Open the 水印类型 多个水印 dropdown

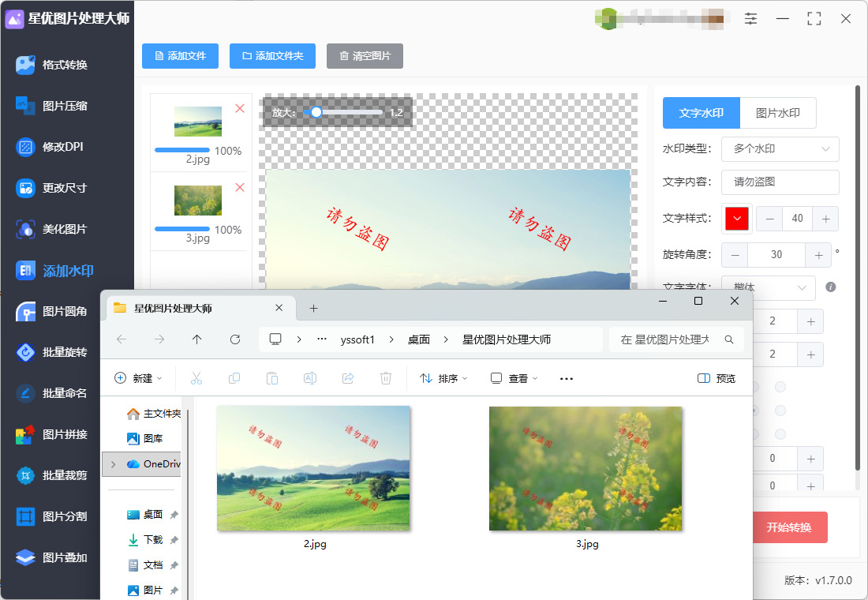tap(780, 149)
